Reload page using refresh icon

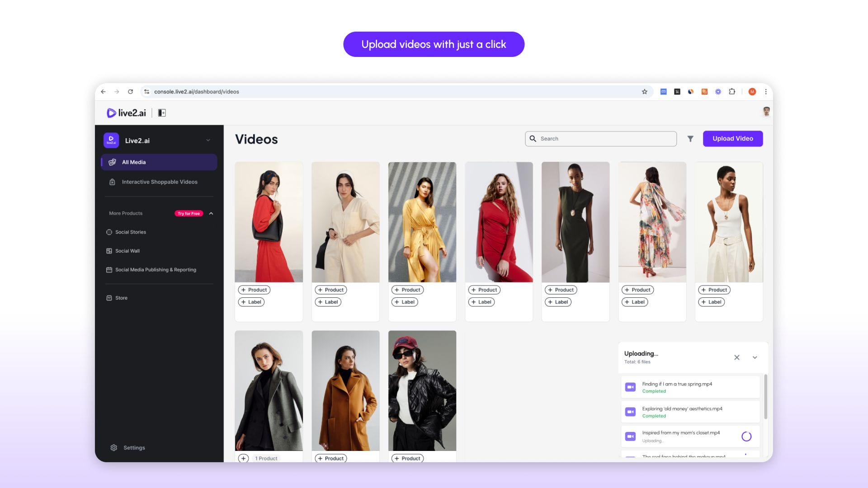click(130, 92)
